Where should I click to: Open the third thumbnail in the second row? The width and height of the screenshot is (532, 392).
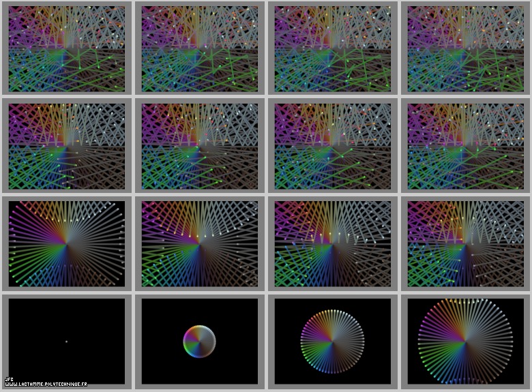pos(333,146)
